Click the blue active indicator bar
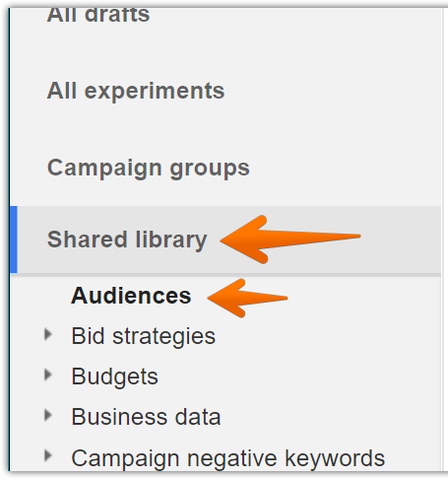This screenshot has width=448, height=479. coord(14,239)
